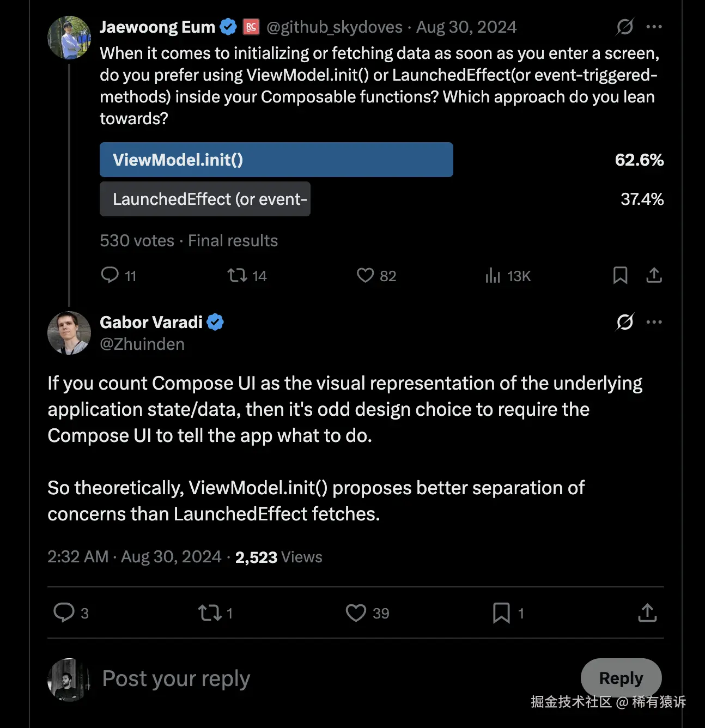705x728 pixels.
Task: Open the more options menu on Gabor's reply
Action: (x=654, y=321)
